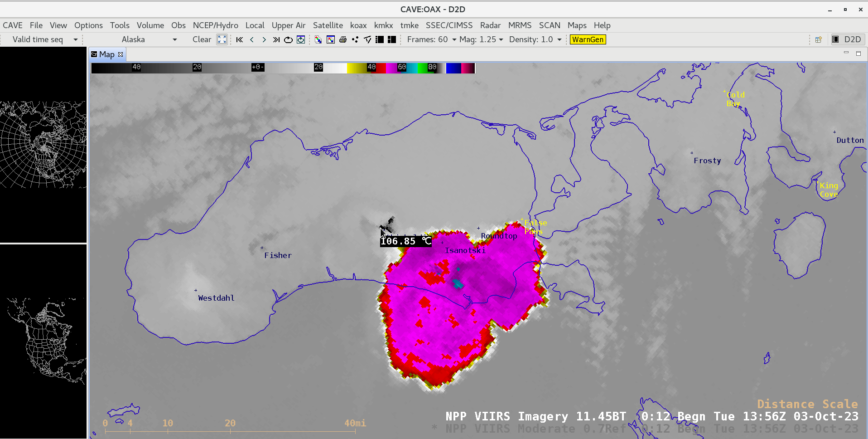Open the Density dropdown
The image size is (868, 439).
(x=535, y=39)
